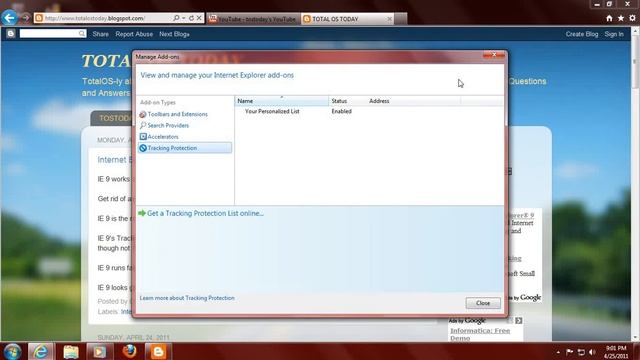Click the Blogger taskbar icon
Image resolution: width=640 pixels, height=360 pixels.
pyautogui.click(x=158, y=352)
